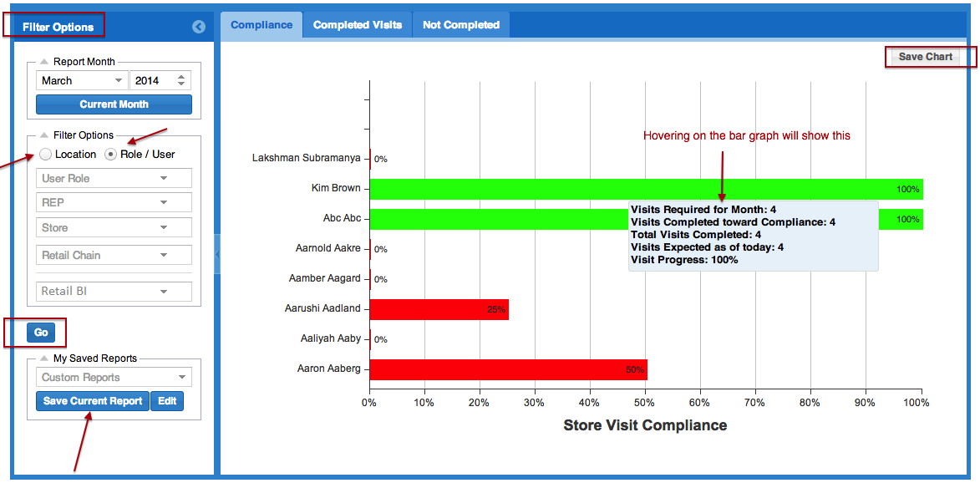Open the Retail Chain dropdown
The width and height of the screenshot is (980, 483).
(114, 256)
